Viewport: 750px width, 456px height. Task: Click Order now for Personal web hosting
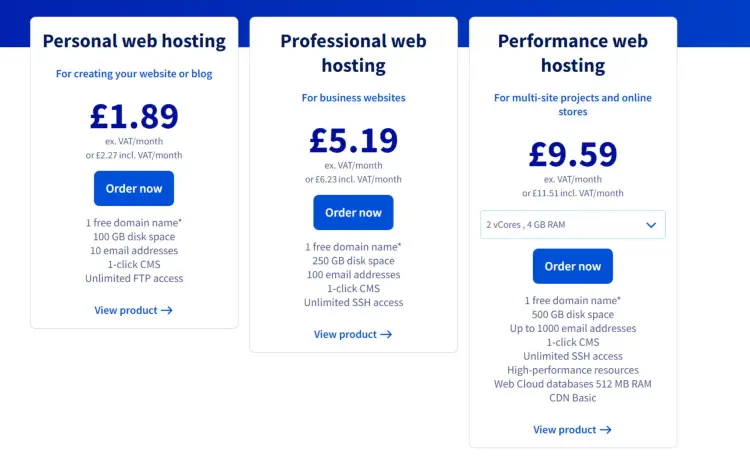pos(134,189)
